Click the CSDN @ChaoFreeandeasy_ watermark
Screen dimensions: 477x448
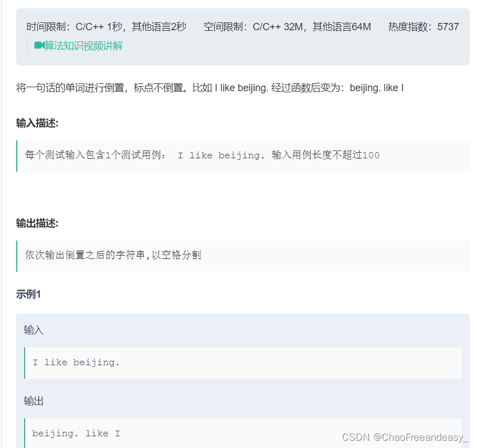click(x=405, y=437)
